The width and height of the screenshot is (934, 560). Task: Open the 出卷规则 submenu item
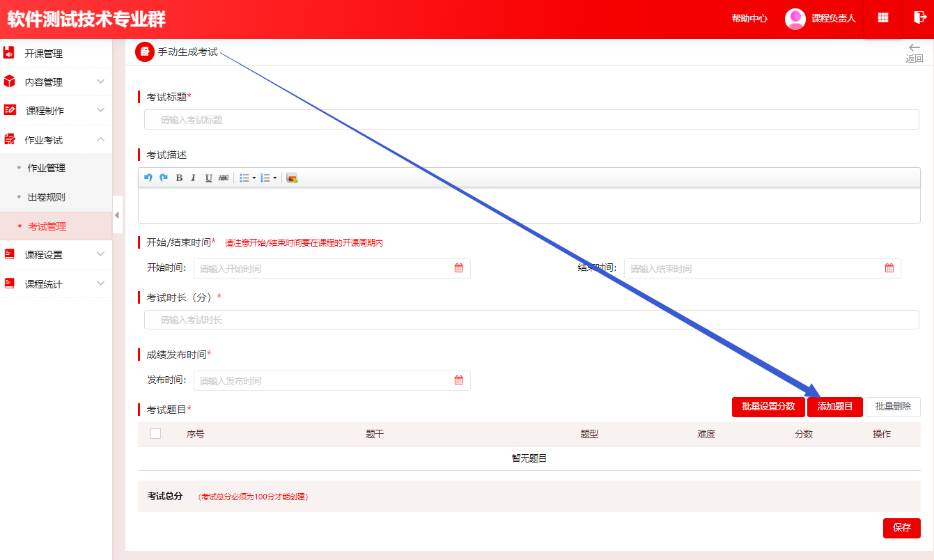point(47,197)
